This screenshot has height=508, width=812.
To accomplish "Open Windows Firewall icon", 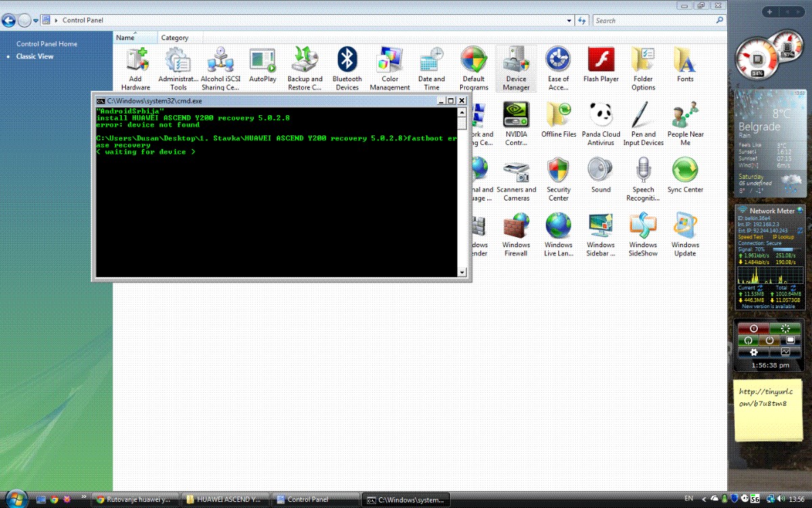I will tap(516, 235).
